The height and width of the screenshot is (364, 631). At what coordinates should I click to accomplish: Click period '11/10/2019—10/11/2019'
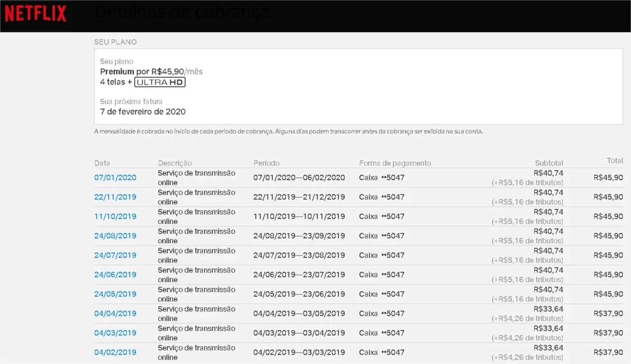[x=299, y=216]
